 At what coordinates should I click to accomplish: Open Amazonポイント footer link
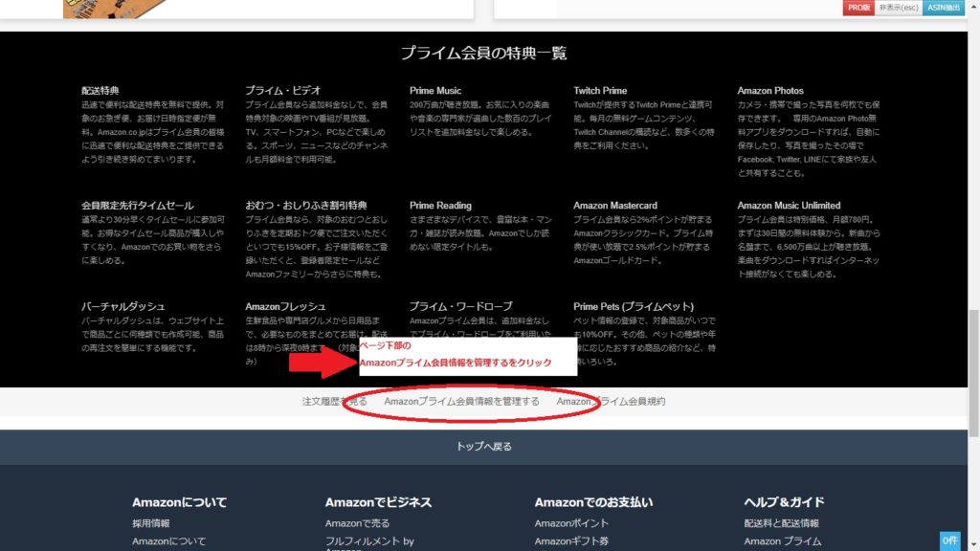pos(571,523)
